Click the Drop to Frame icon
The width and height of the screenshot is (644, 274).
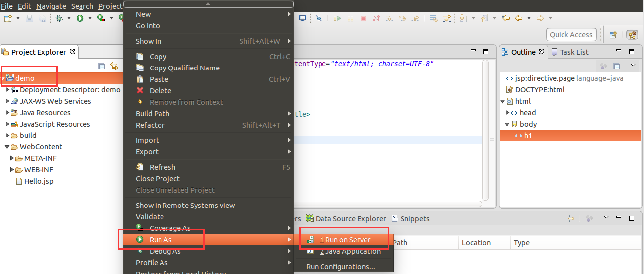click(433, 18)
